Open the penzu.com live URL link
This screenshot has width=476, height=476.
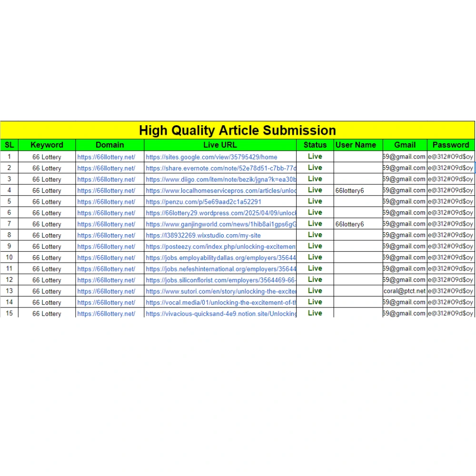pos(203,202)
